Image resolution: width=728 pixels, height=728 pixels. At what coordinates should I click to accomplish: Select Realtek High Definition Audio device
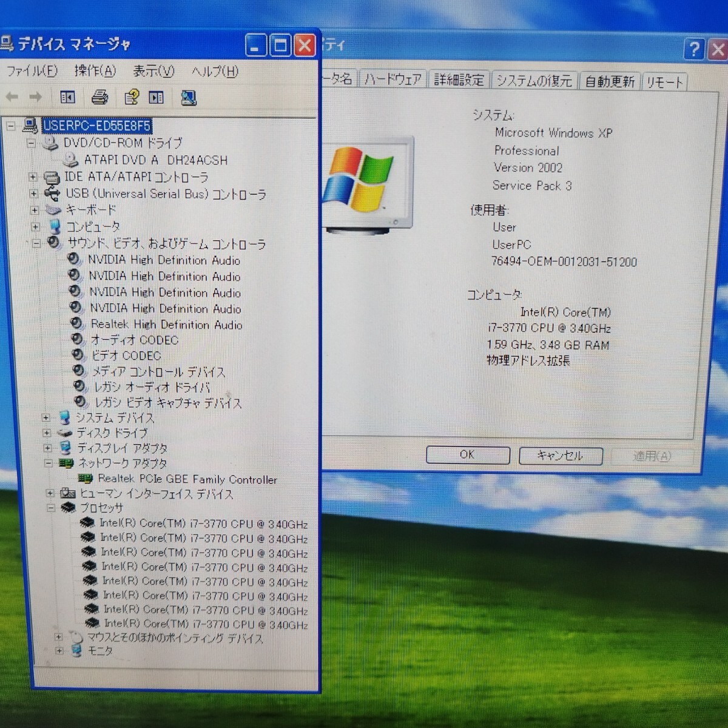pyautogui.click(x=166, y=325)
